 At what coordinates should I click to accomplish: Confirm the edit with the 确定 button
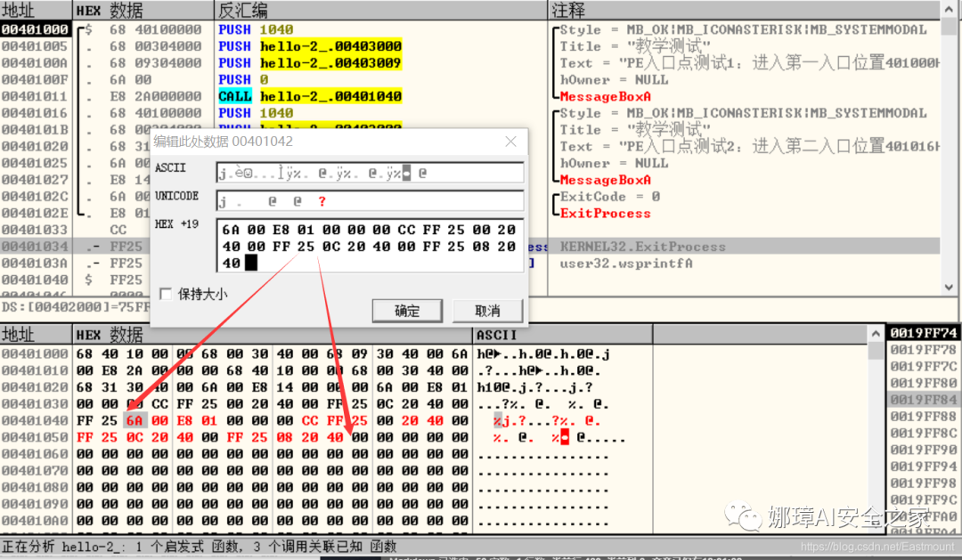coord(407,311)
